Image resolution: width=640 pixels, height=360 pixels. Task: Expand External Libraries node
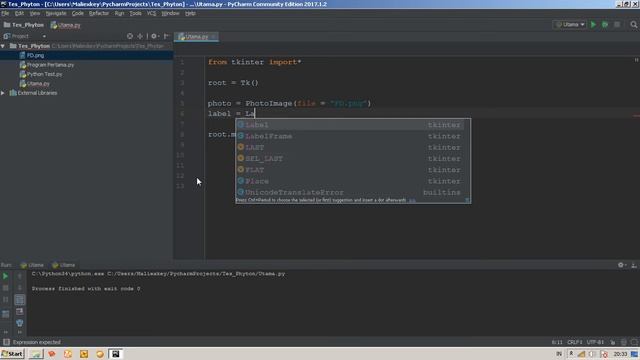pyautogui.click(x=3, y=93)
